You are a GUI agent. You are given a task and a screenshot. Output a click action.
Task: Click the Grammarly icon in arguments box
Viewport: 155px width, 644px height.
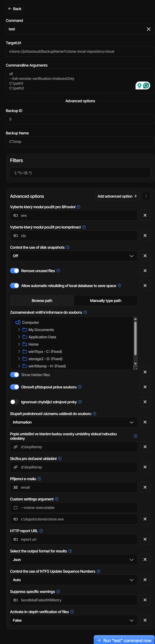coord(146,86)
